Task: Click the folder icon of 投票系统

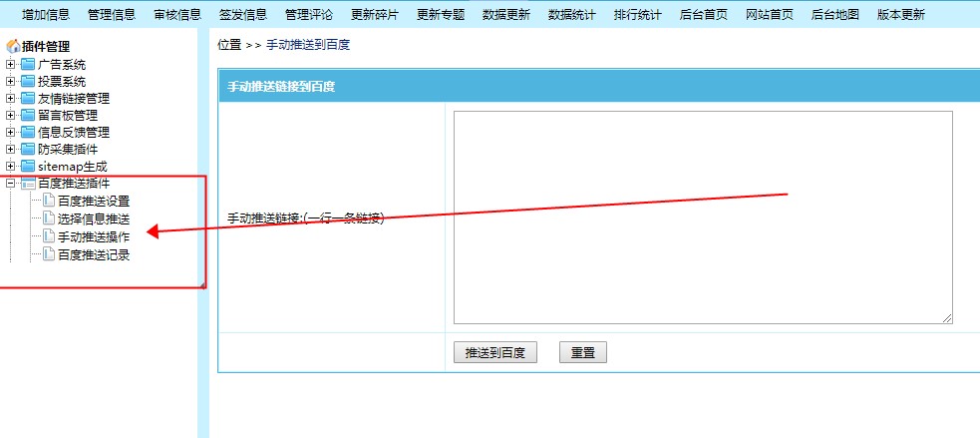Action: pyautogui.click(x=28, y=82)
